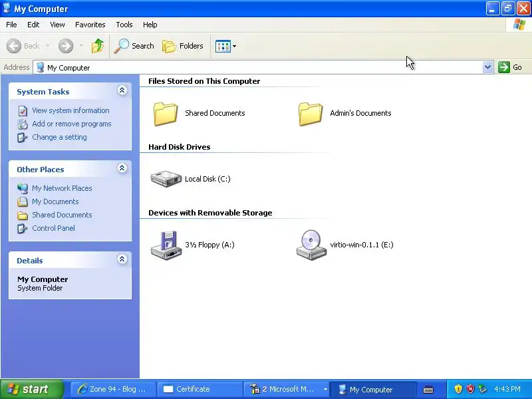Select the 3½ Floppy (A:) drive icon

tap(166, 245)
